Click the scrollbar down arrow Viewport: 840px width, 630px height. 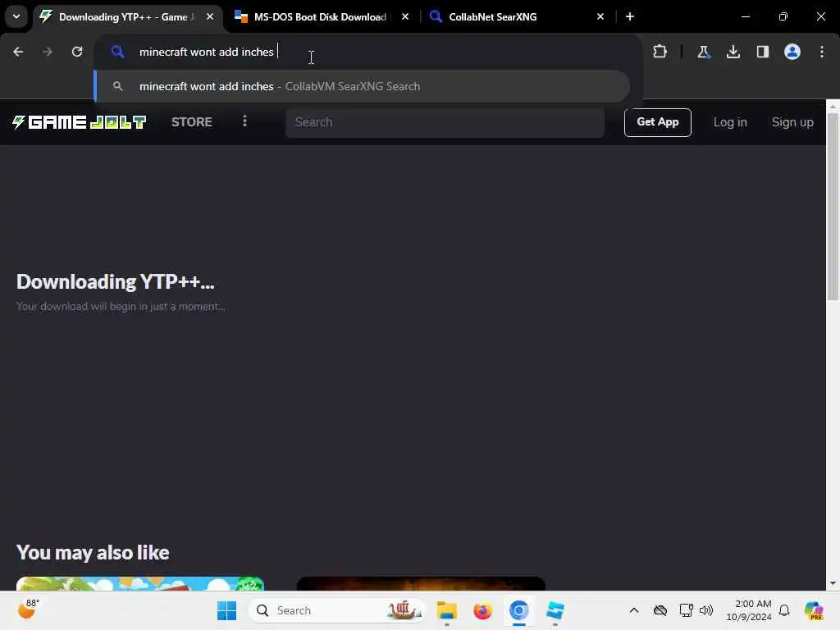(x=833, y=583)
